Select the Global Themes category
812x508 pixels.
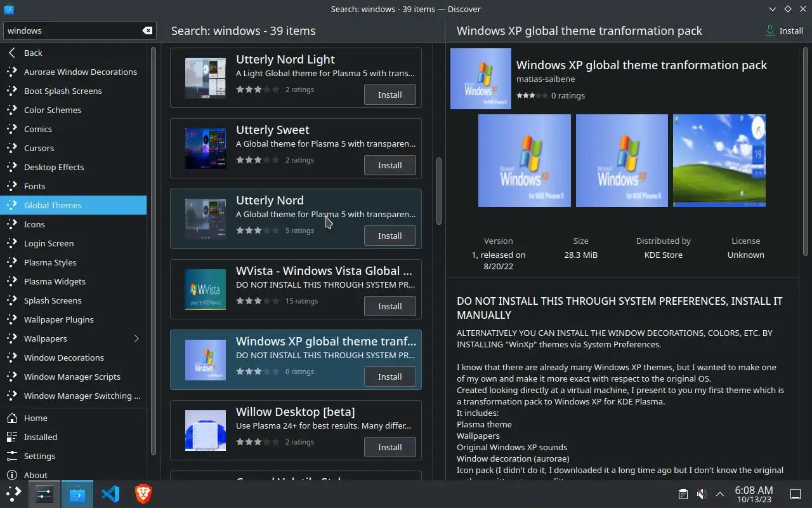coord(73,205)
